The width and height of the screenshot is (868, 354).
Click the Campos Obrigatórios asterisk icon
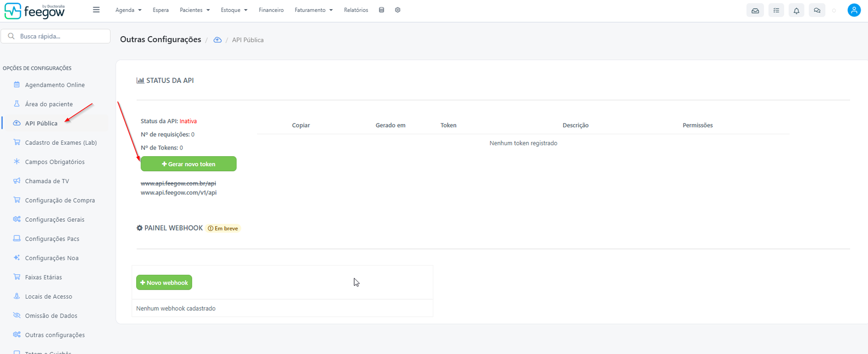17,162
